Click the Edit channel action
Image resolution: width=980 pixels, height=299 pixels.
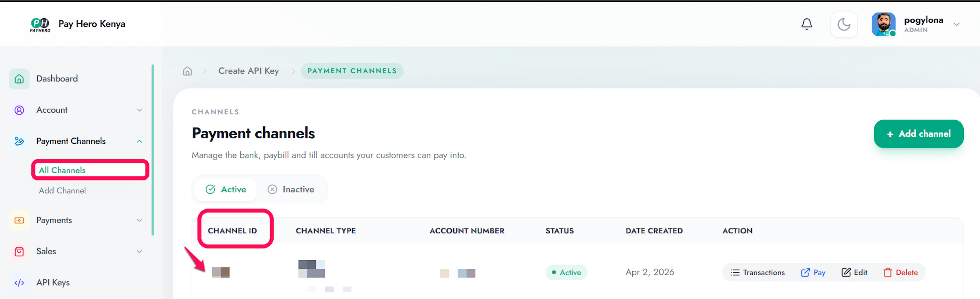[x=854, y=272]
